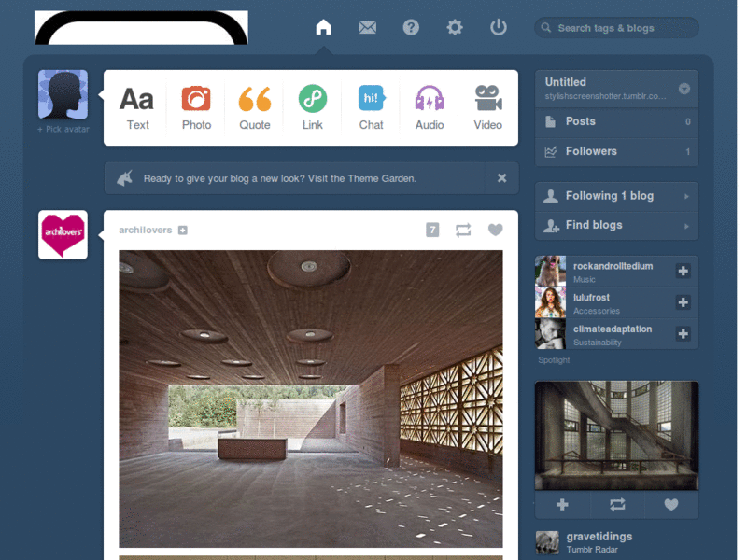
Task: Expand the Untitled blog dropdown arrow
Action: coord(684,89)
